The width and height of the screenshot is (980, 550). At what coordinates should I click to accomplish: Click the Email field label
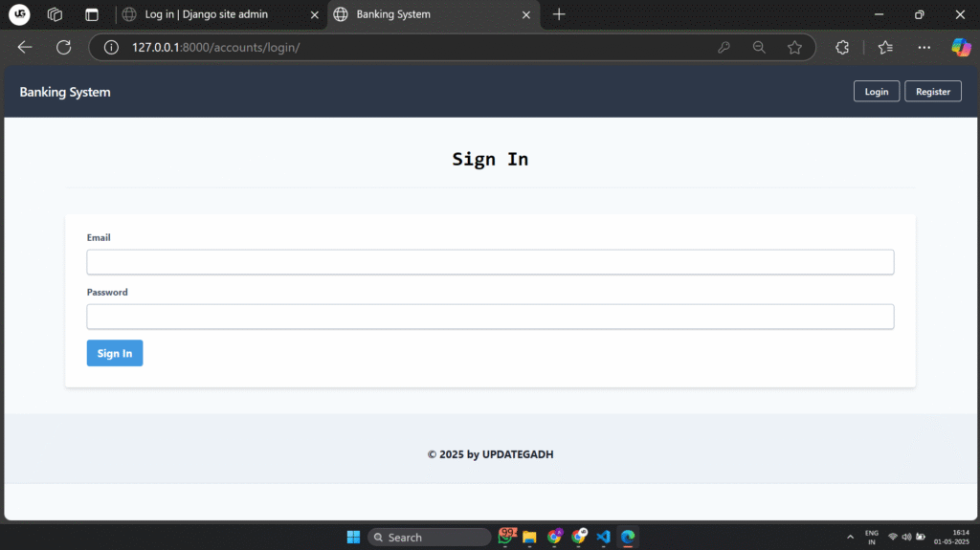(x=99, y=237)
